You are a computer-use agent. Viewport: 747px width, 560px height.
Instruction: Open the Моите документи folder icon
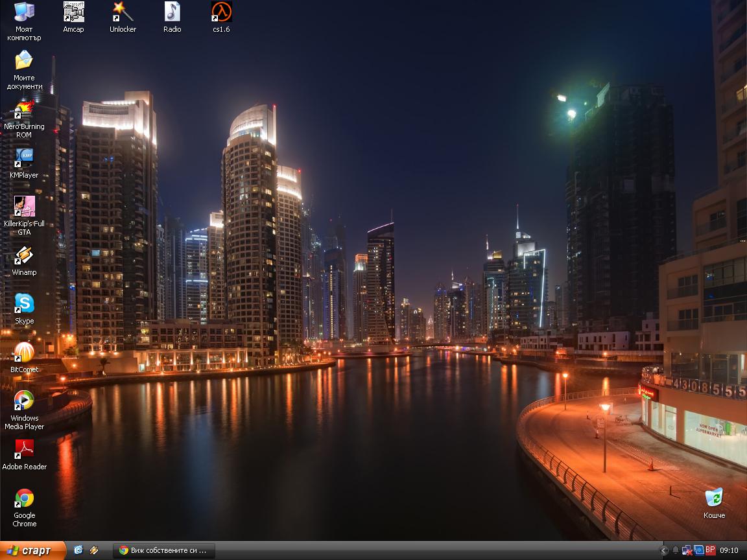click(x=24, y=61)
